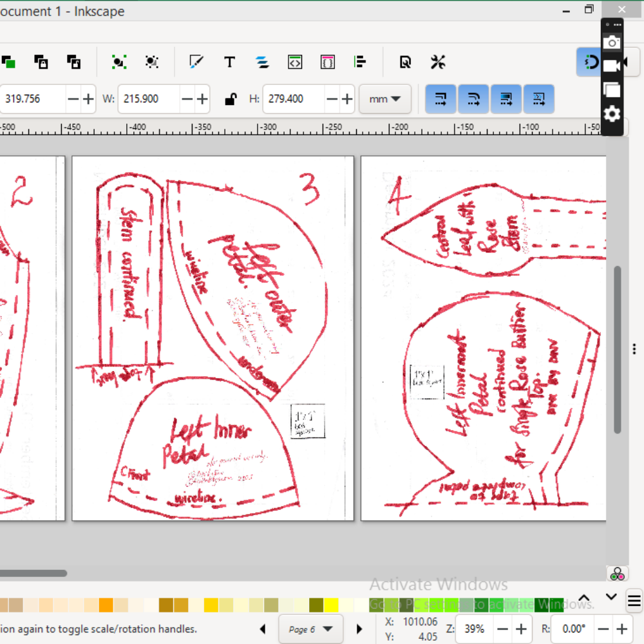Click the dock panel three-dot handle
This screenshot has height=644, width=644.
(x=634, y=349)
